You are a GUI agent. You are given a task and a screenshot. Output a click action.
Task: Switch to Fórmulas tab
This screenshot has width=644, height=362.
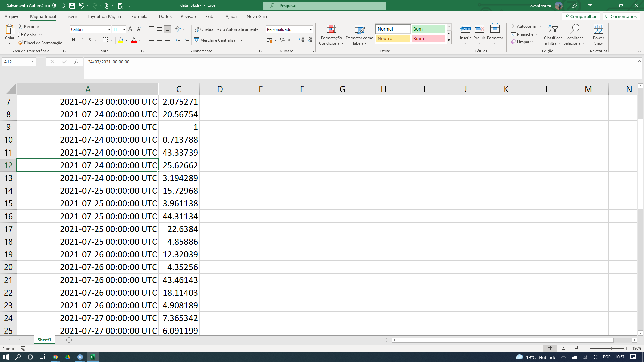140,16
